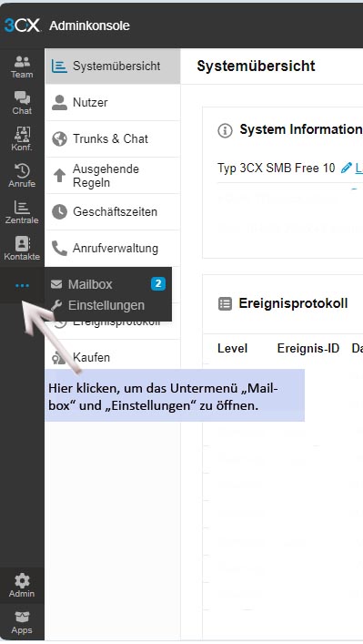Open the Admin gear icon

[x=22, y=586]
